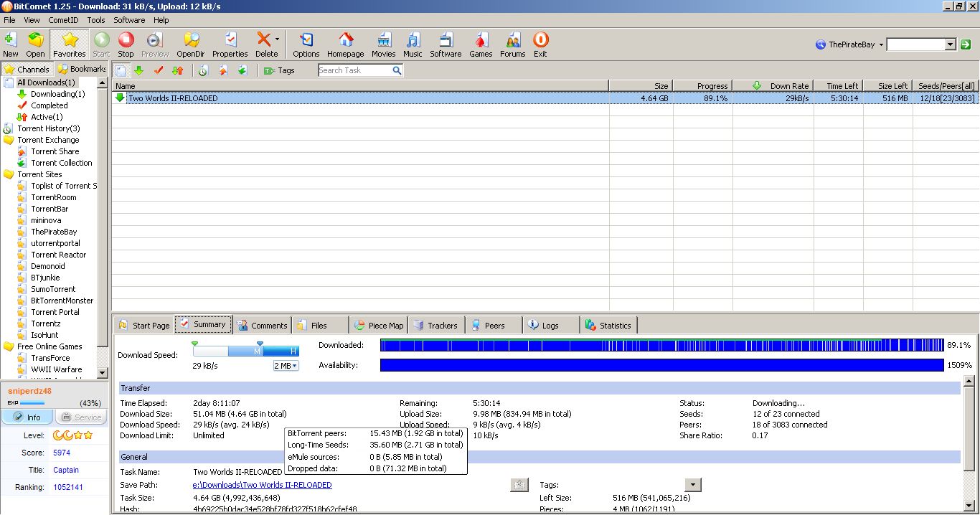Click the search magnifier in Search Task
The height and width of the screenshot is (515, 980).
[397, 70]
